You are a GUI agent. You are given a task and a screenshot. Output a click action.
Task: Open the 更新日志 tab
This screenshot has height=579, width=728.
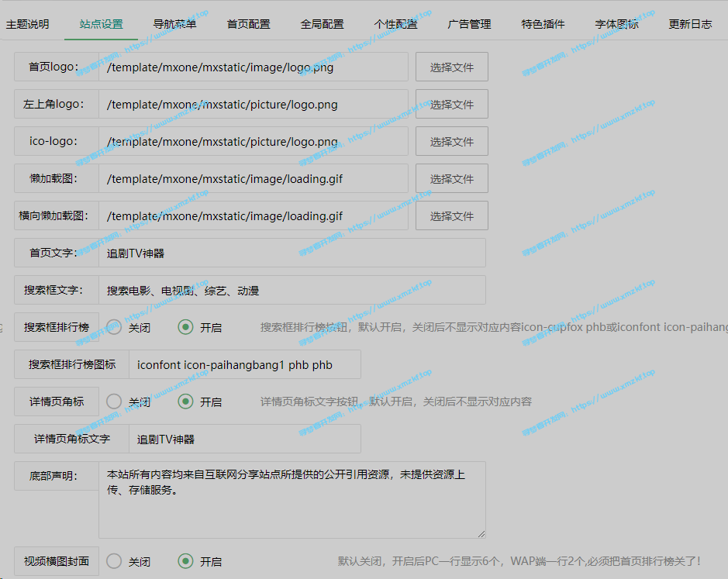tap(690, 24)
